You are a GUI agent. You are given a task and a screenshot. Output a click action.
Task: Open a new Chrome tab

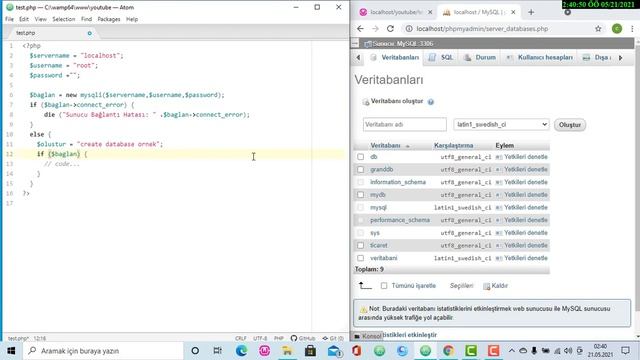(x=531, y=12)
